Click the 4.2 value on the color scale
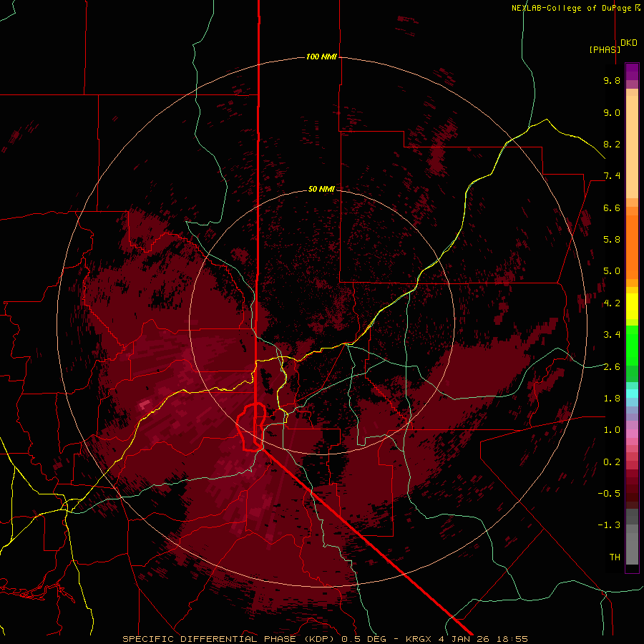Image resolution: width=644 pixels, height=644 pixels. point(612,303)
